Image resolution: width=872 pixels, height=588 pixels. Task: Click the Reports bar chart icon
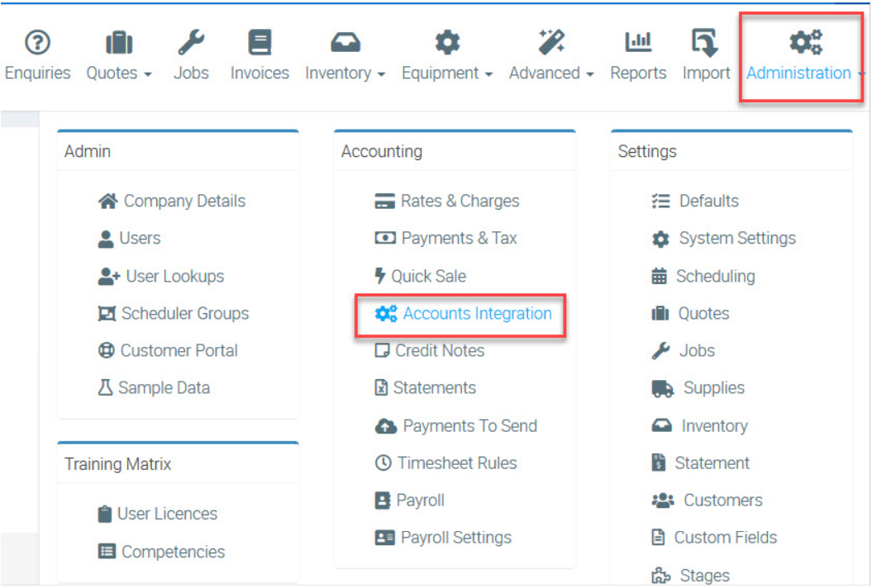[x=638, y=41]
